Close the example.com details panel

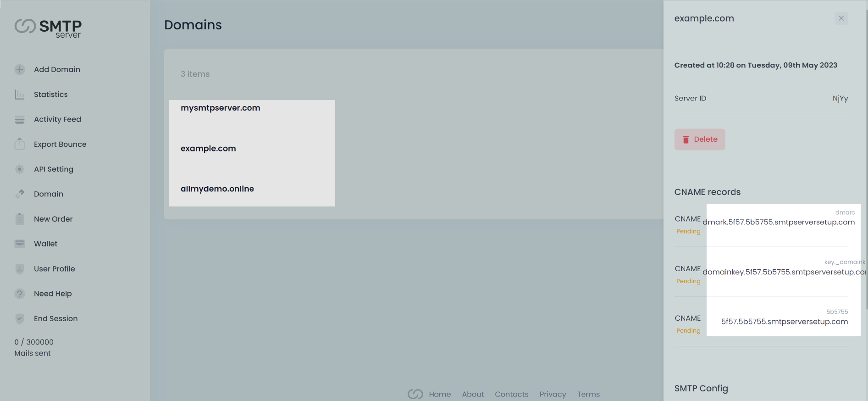pyautogui.click(x=841, y=18)
